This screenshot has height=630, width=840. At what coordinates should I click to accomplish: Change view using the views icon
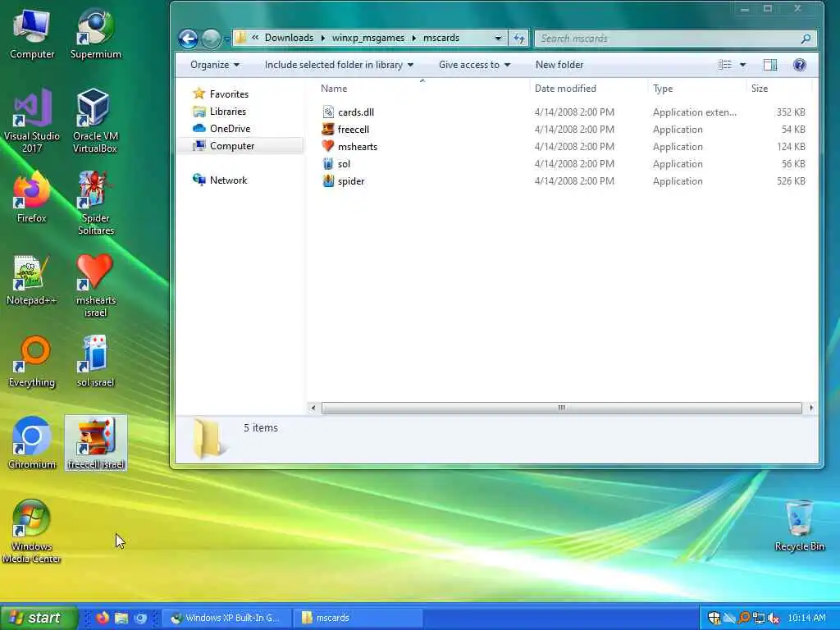click(725, 65)
